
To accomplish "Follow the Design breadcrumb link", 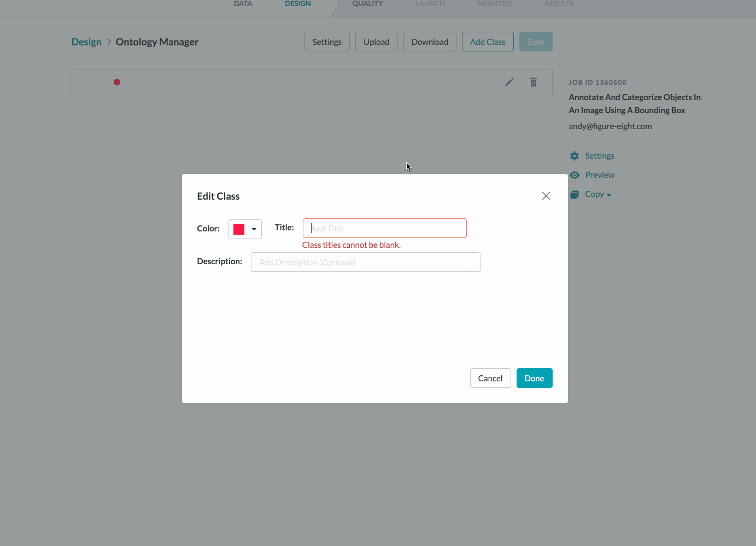I will pos(86,42).
